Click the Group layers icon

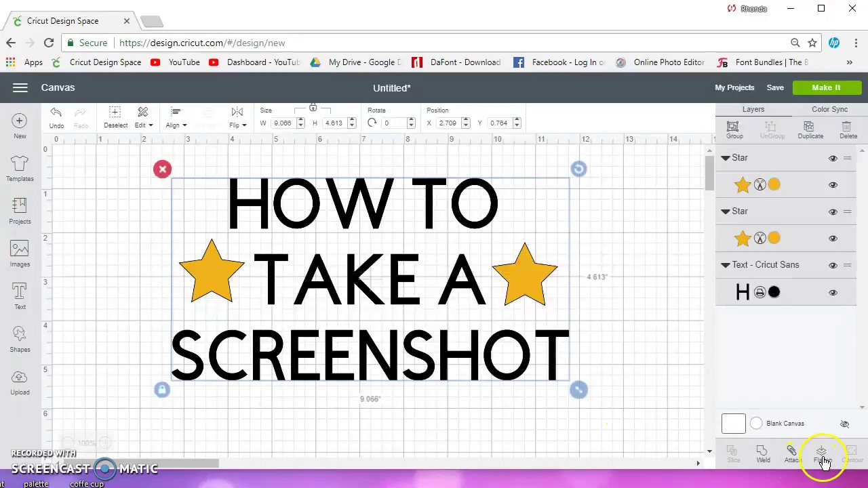coord(733,127)
